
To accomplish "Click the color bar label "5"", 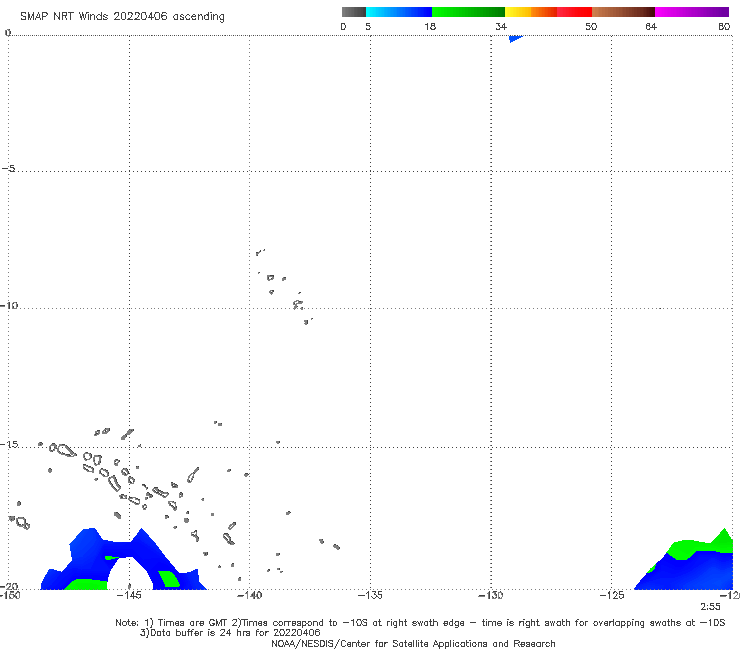I will 368,26.
